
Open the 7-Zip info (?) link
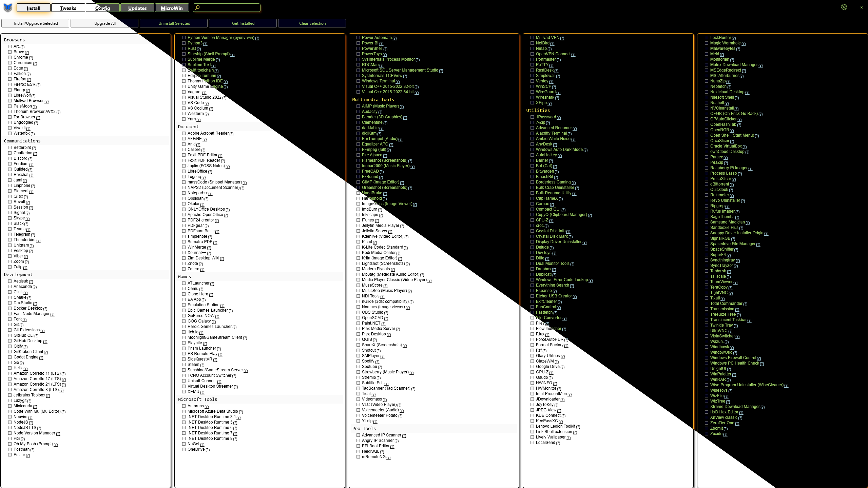[548, 123]
